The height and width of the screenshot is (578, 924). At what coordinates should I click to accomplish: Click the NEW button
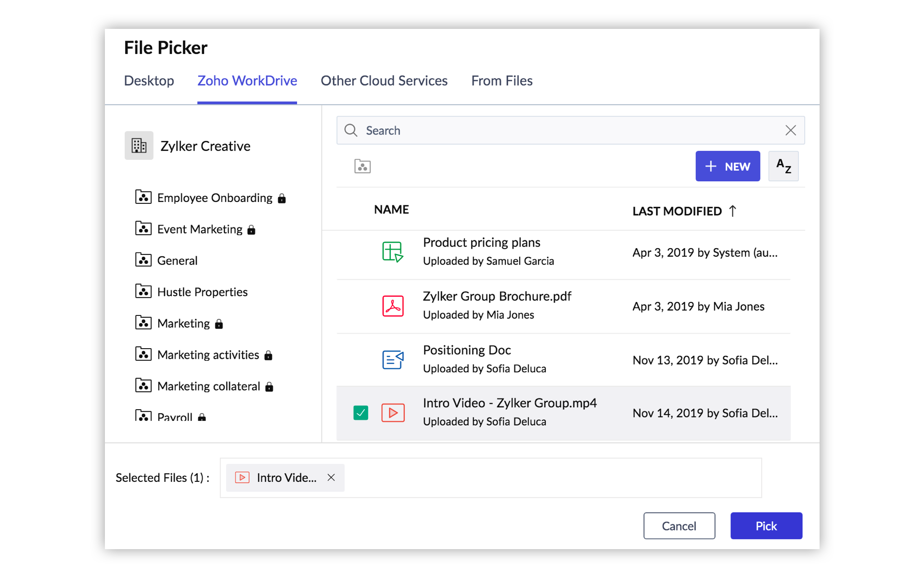point(727,166)
